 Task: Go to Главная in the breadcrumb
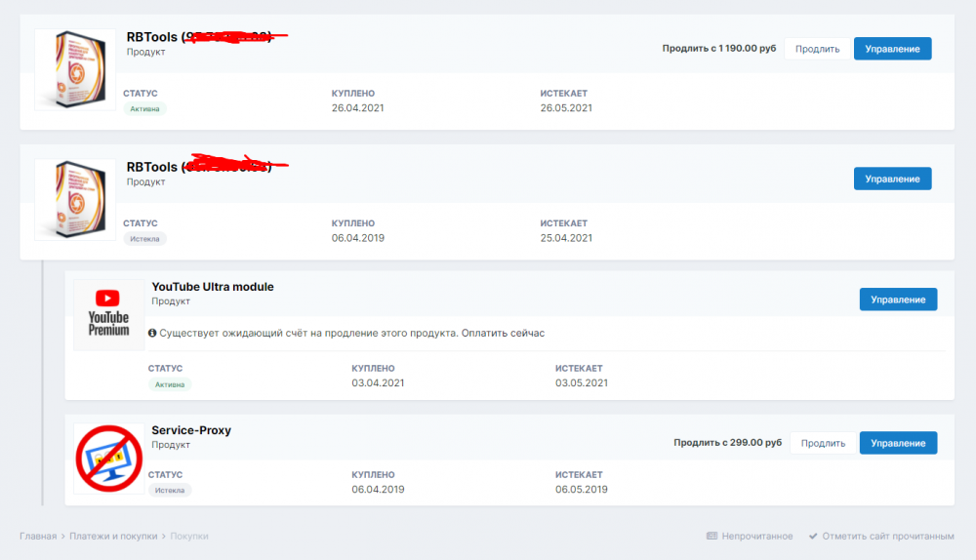pos(38,536)
